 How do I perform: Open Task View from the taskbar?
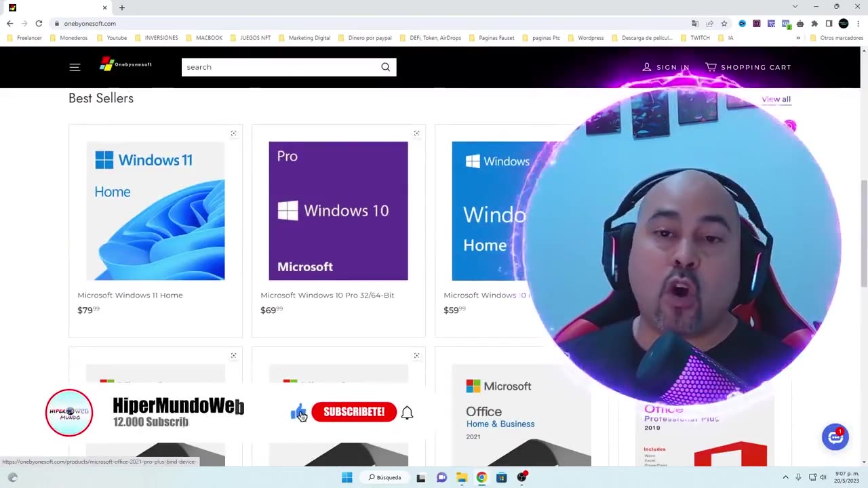point(421,477)
